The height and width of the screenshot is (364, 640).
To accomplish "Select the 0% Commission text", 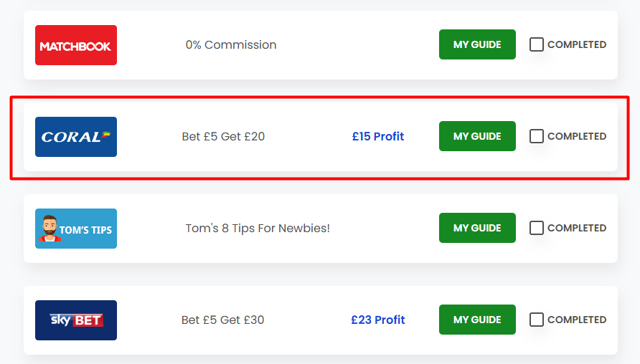I will click(231, 44).
